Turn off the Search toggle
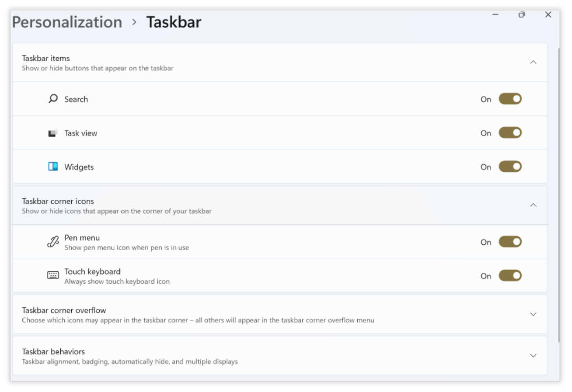This screenshot has height=392, width=572. (510, 99)
